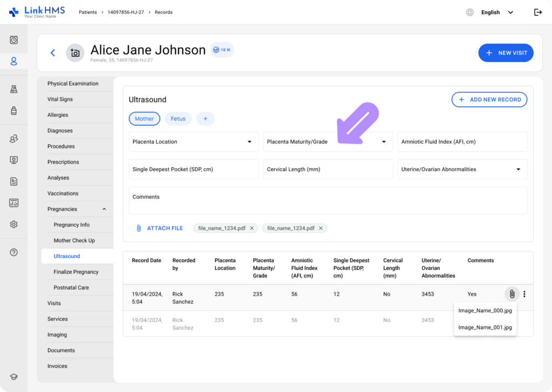
Task: Add a new tab with the plus chip
Action: click(205, 119)
